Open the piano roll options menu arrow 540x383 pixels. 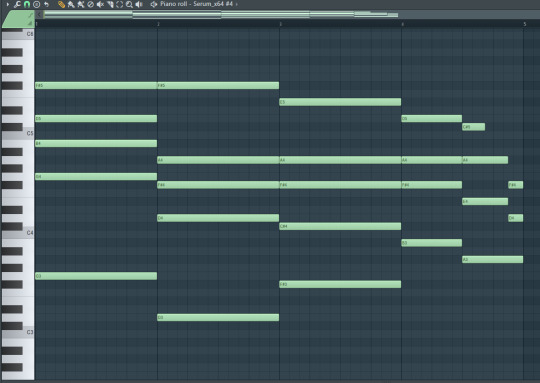click(x=8, y=4)
